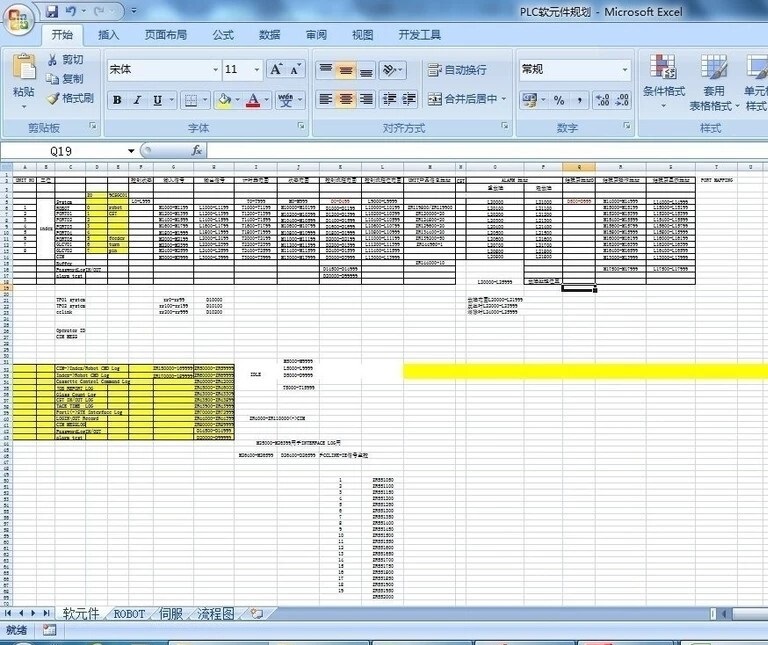Viewport: 768px width, 645px height.
Task: Open the 插入 ribbon tab
Action: click(x=108, y=35)
